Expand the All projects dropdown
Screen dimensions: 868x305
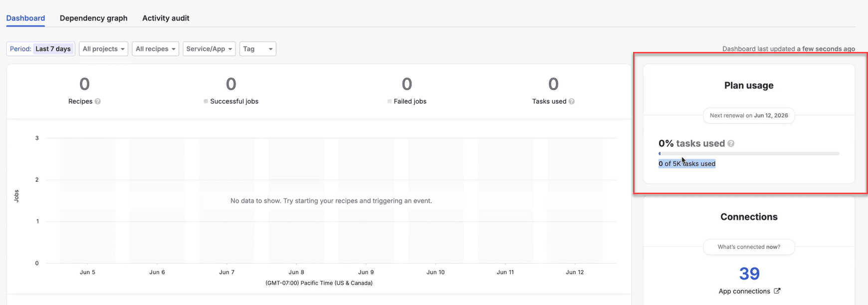point(104,49)
